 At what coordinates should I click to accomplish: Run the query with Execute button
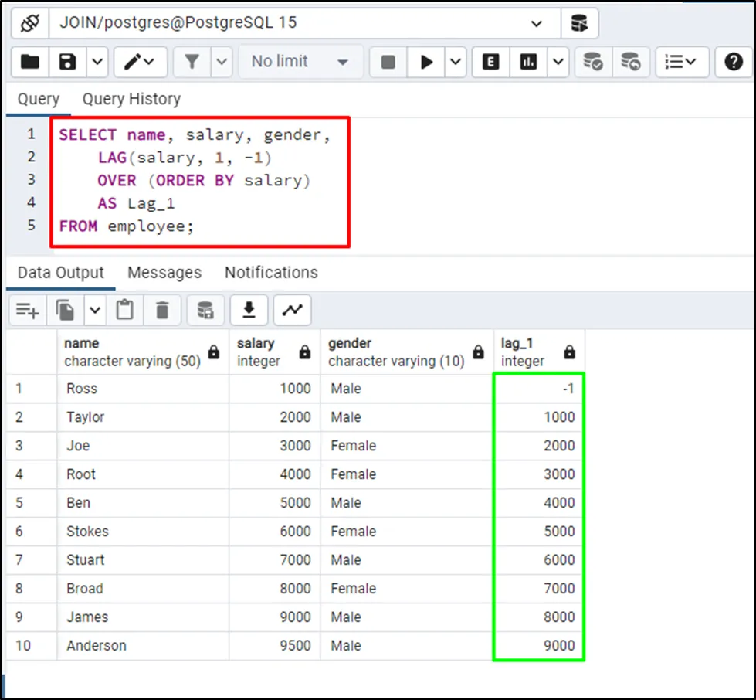(426, 62)
